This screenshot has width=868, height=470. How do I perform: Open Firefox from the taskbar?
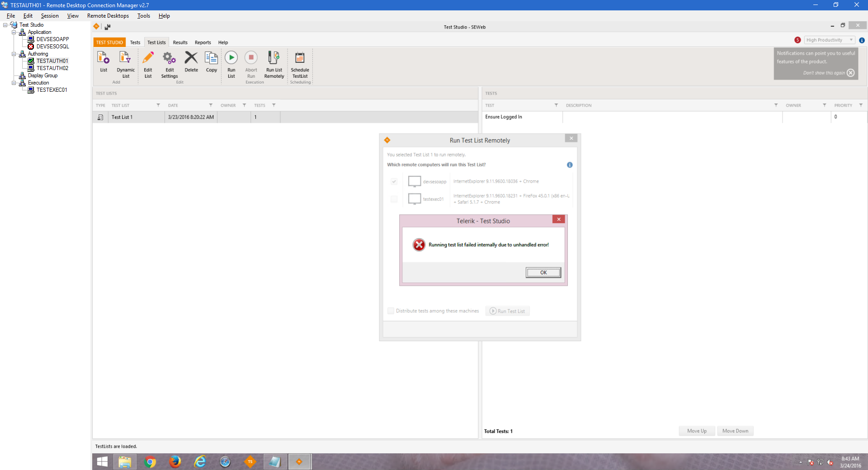[175, 461]
